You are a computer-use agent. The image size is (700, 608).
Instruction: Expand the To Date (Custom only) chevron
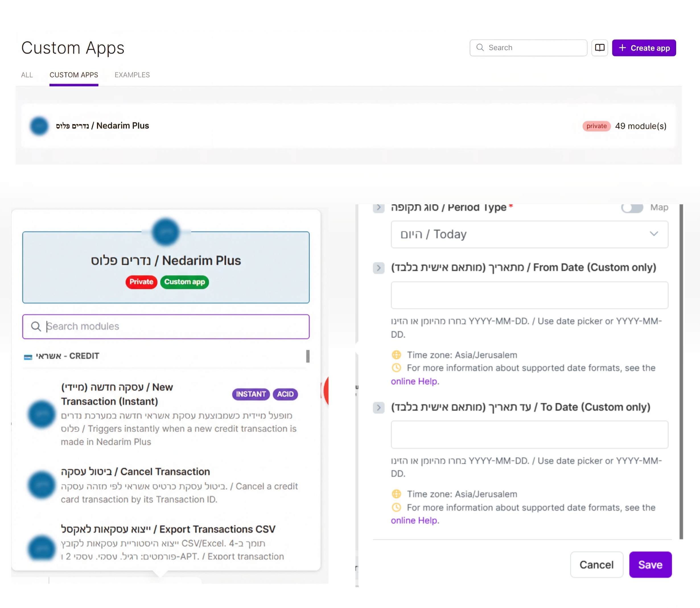(x=378, y=408)
